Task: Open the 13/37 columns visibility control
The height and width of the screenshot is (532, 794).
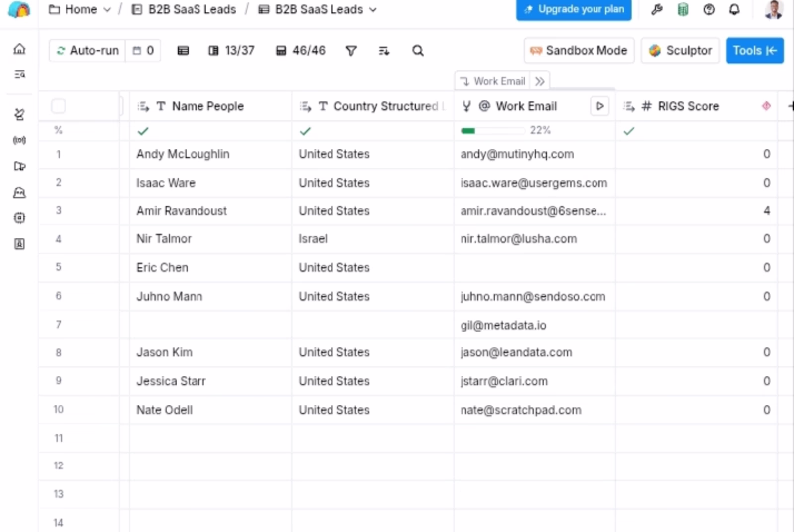Action: [x=231, y=50]
